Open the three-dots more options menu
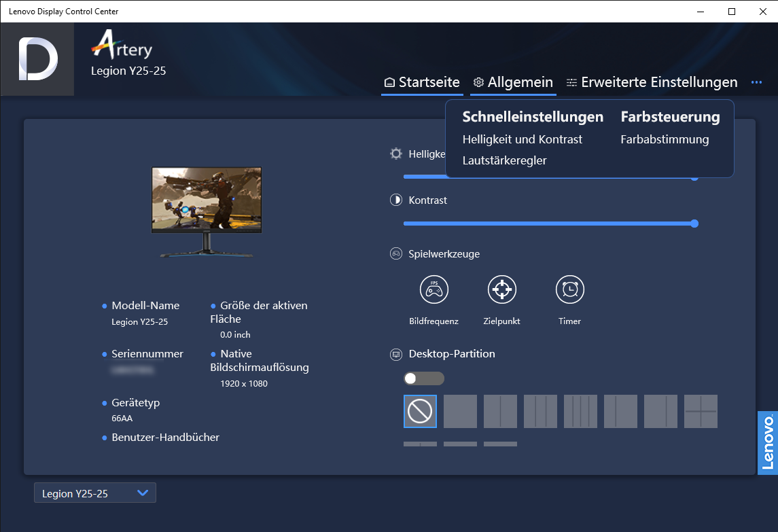 757,82
